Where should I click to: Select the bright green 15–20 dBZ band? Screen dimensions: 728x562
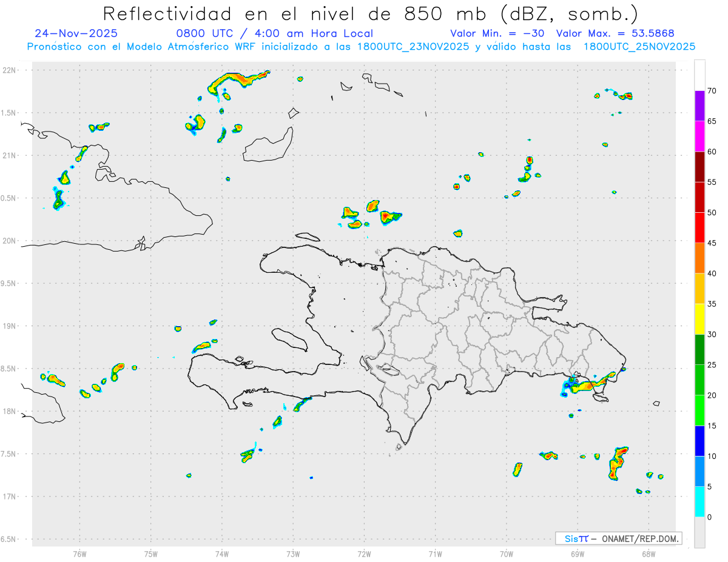point(699,410)
